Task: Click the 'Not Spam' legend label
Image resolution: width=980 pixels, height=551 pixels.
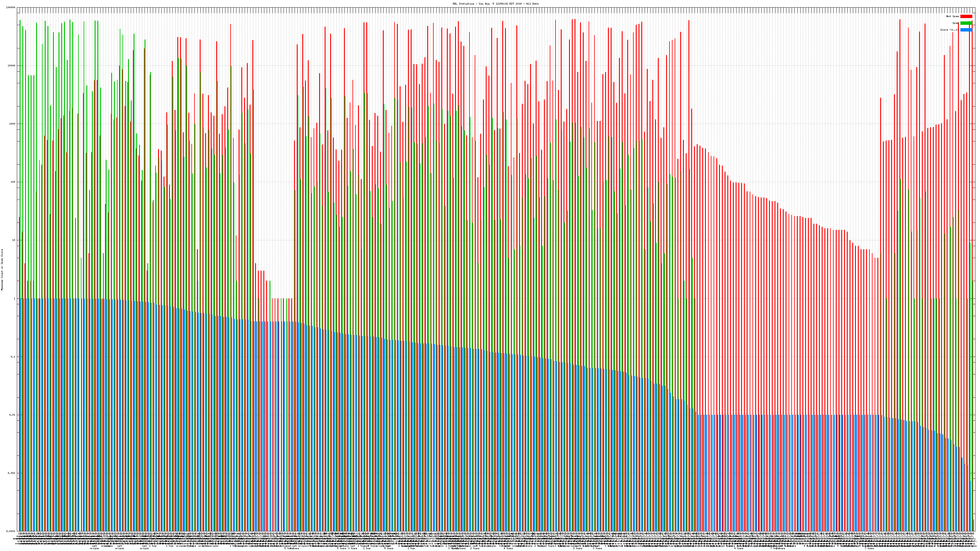Action: tap(953, 16)
